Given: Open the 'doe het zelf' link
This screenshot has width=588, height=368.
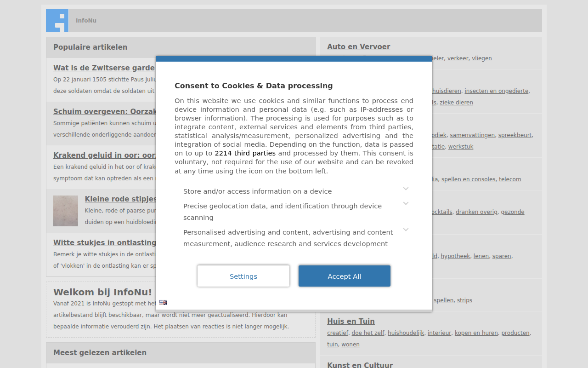Looking at the screenshot, I should 368,333.
